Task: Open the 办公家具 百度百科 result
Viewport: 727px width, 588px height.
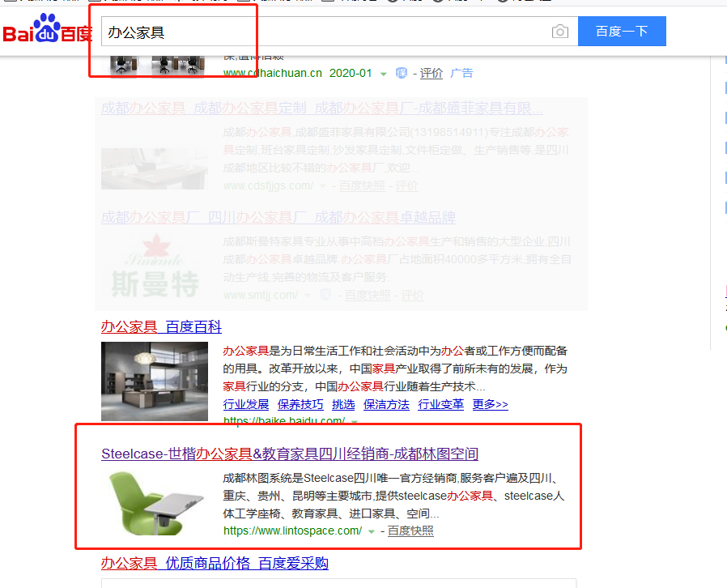Action: 161,327
